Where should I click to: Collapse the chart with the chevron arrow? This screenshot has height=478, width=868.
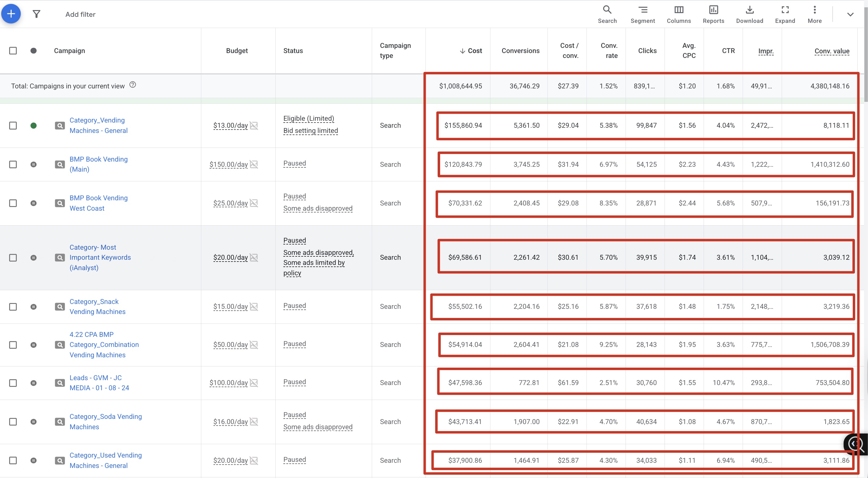(x=850, y=14)
